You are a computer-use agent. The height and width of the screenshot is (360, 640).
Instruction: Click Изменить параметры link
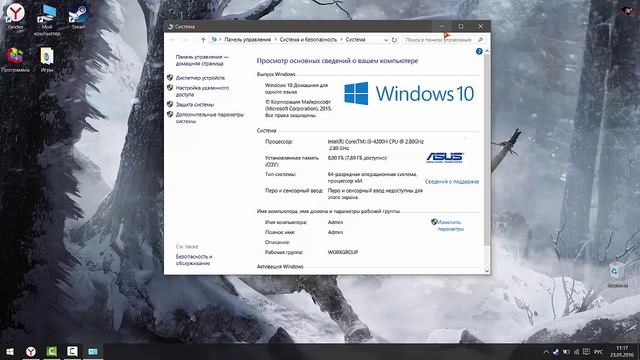[x=450, y=226]
